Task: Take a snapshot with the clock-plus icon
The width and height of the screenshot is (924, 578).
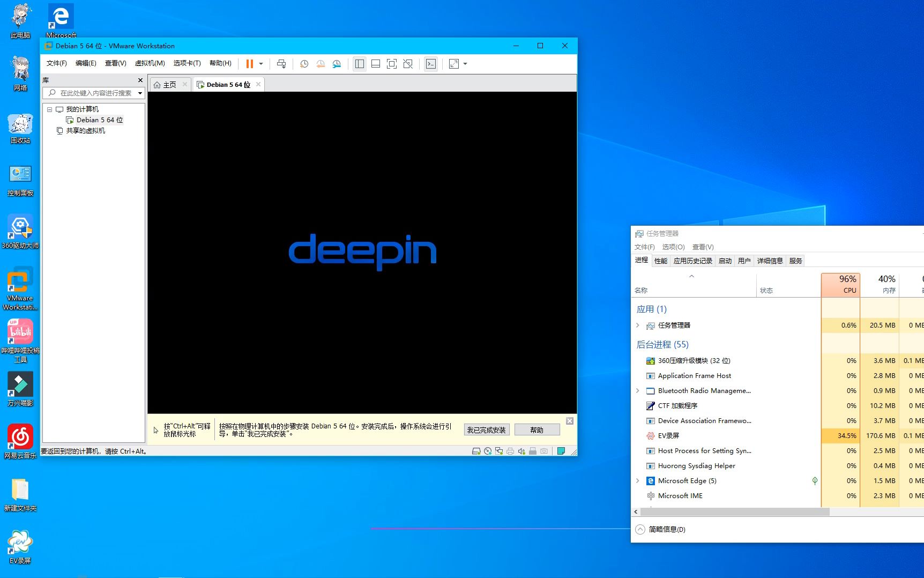Action: coord(304,64)
